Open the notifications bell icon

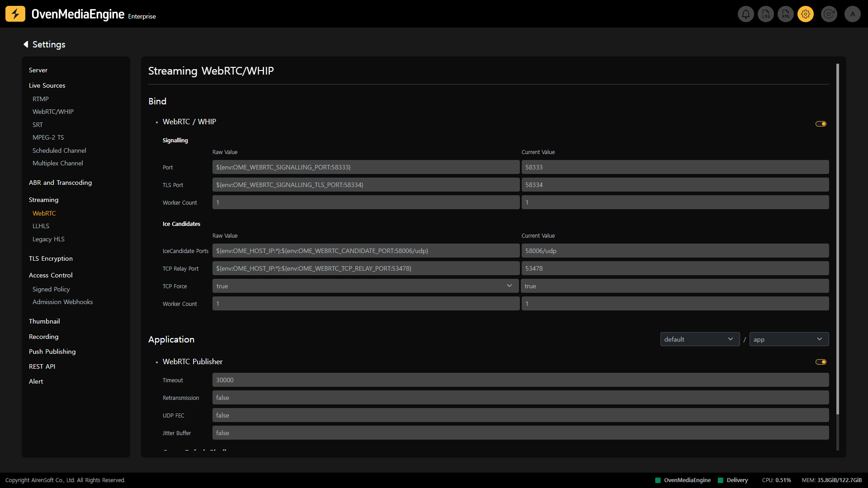[745, 14]
